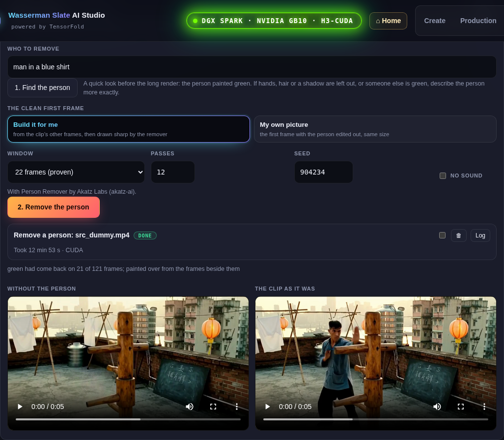
Task: Switch to the Production tab
Action: (478, 21)
